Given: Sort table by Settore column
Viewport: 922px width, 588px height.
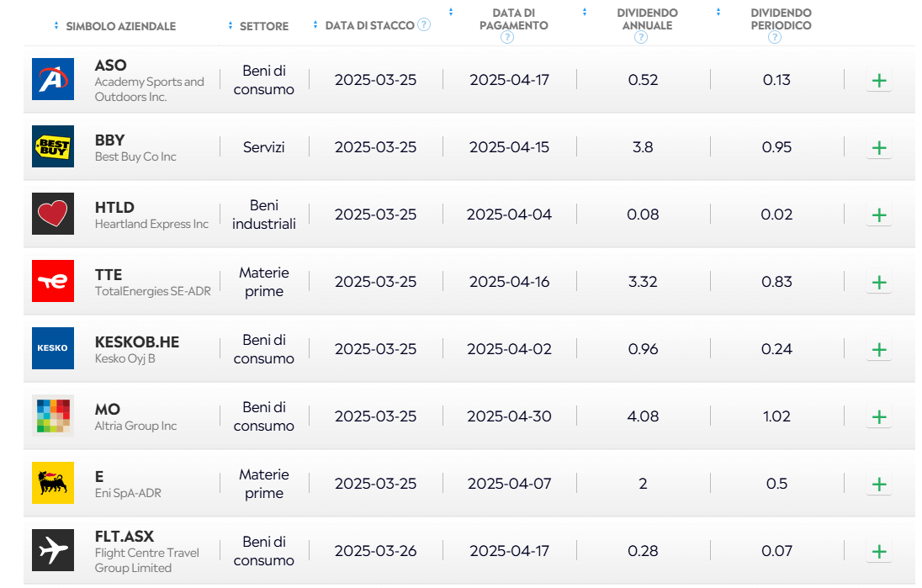Looking at the screenshot, I should click(x=263, y=26).
